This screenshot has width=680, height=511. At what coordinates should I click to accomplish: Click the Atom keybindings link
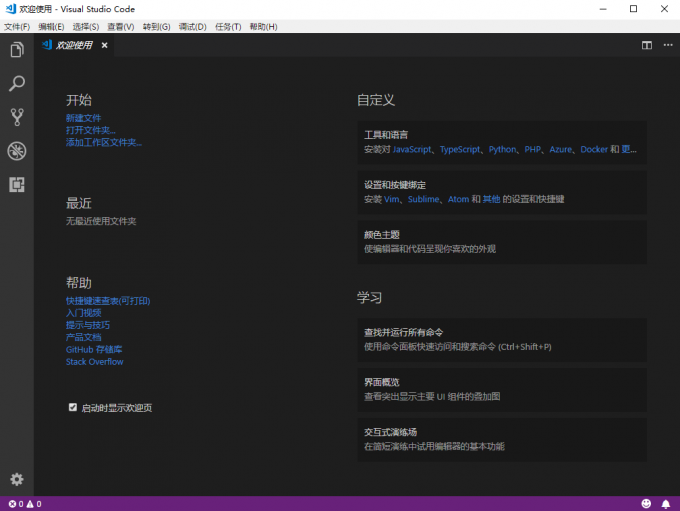[x=458, y=199]
